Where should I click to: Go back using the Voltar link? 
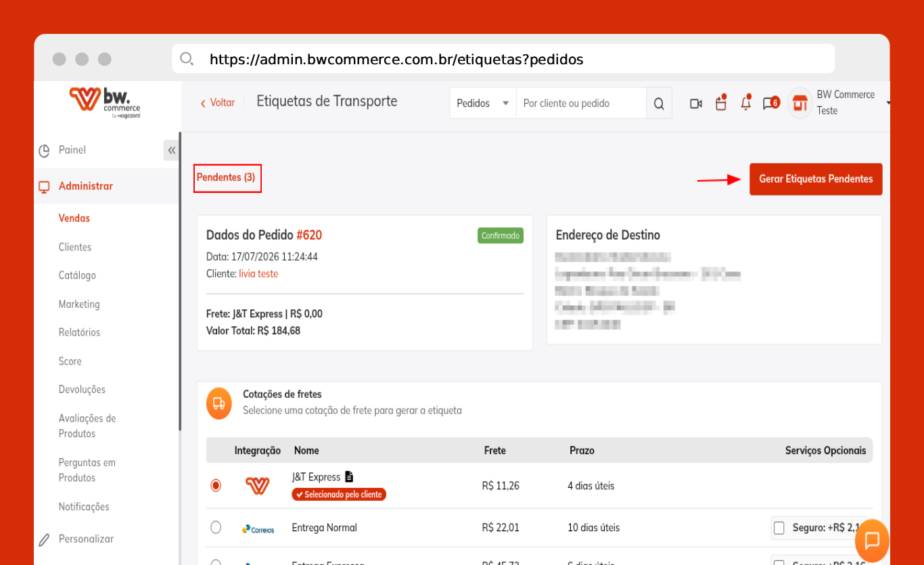pos(218,103)
